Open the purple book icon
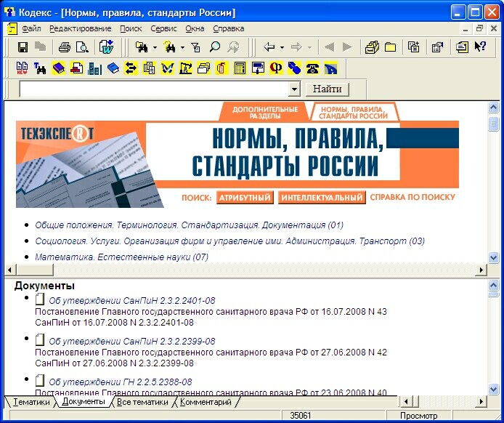Screen dimensions: 504x423 pyautogui.click(x=59, y=68)
